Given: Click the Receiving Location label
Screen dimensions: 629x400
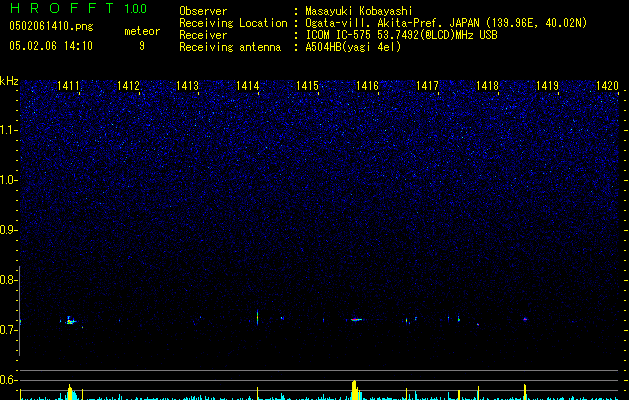Looking at the screenshot, I should click(x=233, y=23).
